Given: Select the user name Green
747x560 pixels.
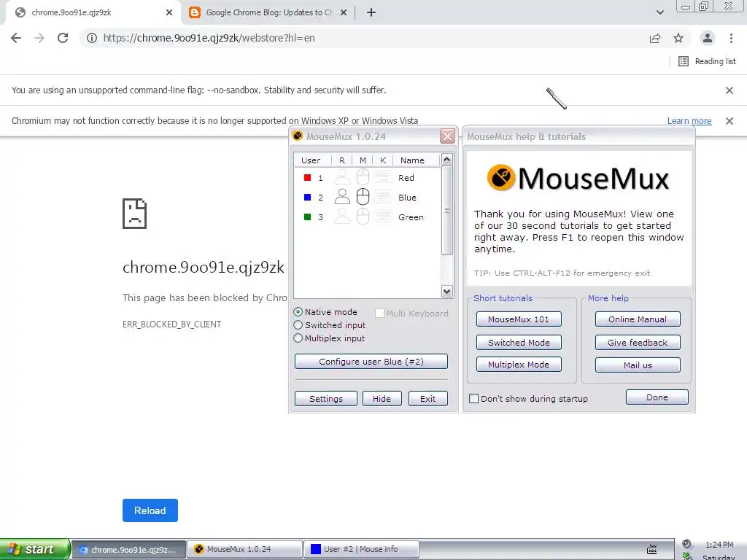Looking at the screenshot, I should click(x=411, y=217).
